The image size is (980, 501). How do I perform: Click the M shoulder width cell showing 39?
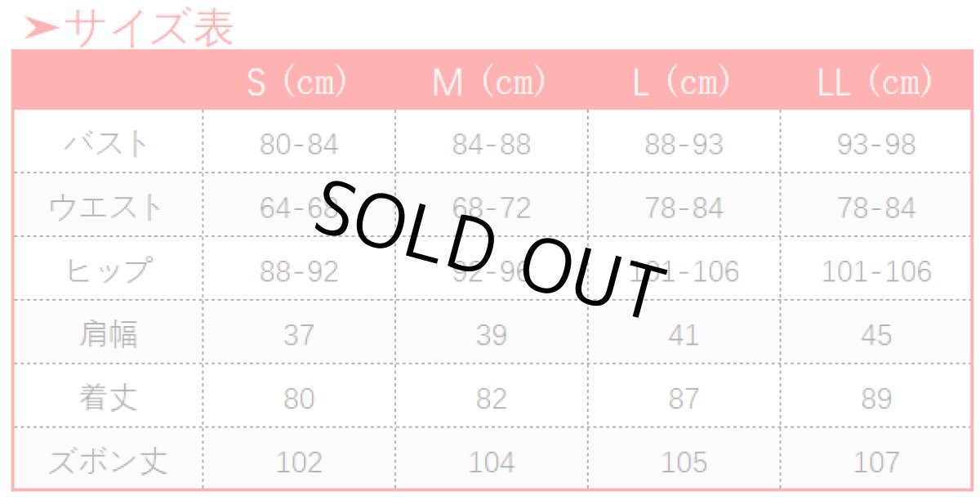[491, 335]
